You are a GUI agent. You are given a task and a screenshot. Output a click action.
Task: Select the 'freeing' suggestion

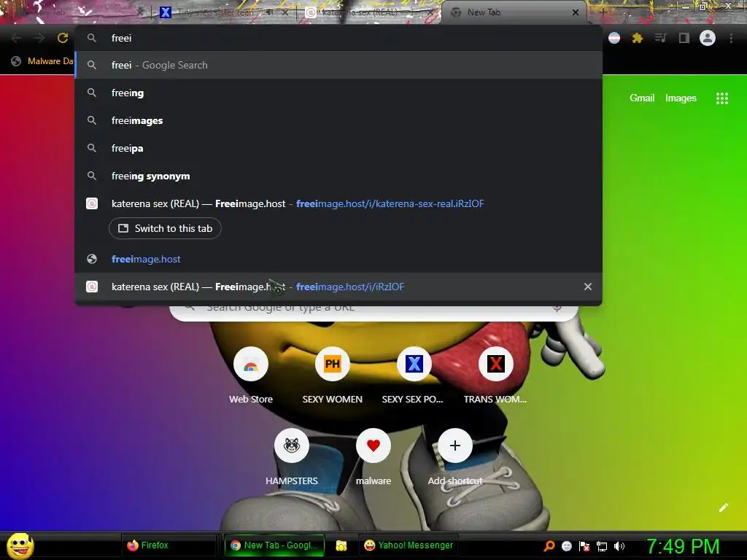(x=338, y=93)
